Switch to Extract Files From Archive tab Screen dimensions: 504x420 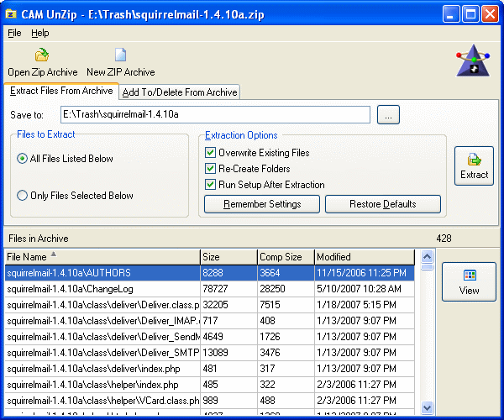click(61, 91)
